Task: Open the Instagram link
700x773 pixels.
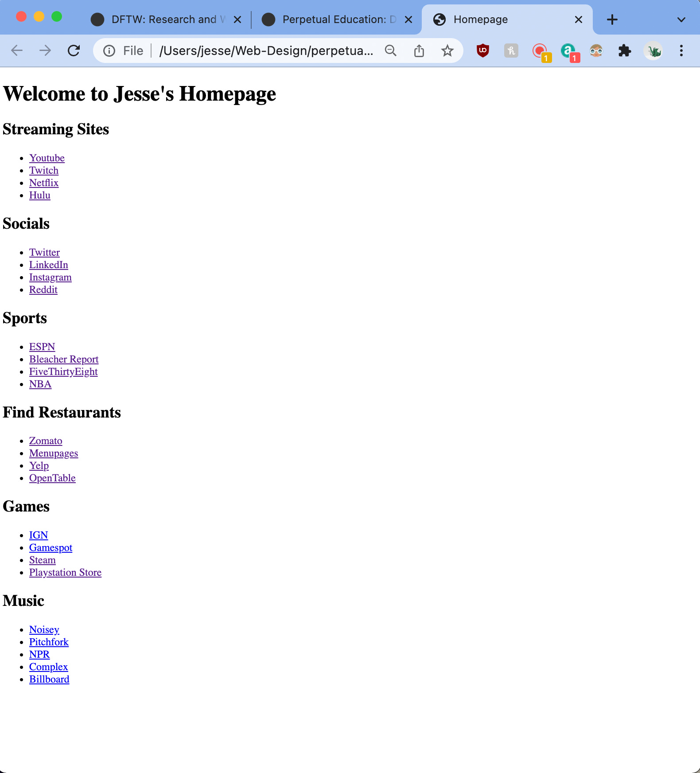Action: (51, 277)
